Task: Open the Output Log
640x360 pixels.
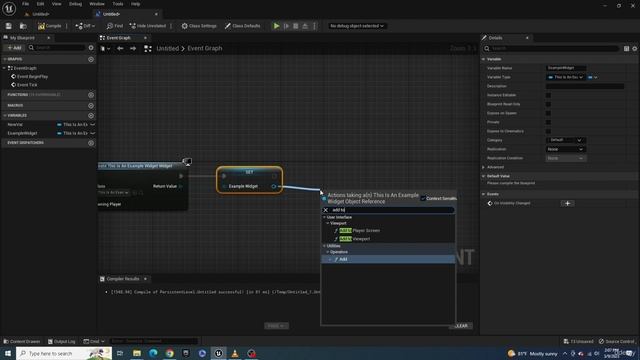Action: point(62,341)
